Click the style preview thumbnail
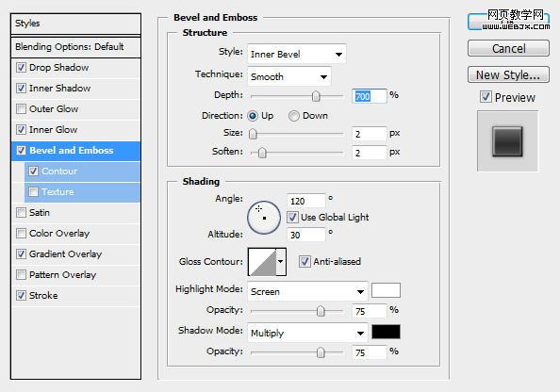 click(x=507, y=141)
